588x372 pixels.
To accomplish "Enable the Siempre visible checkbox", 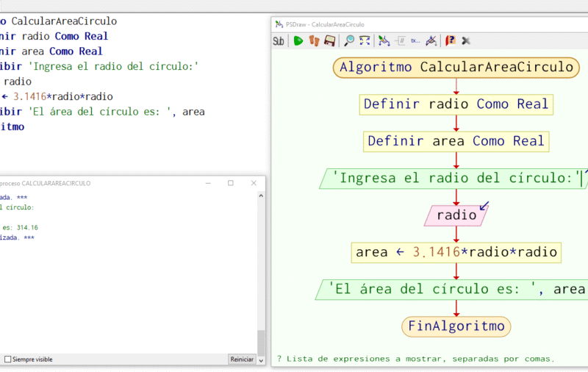I will pyautogui.click(x=8, y=360).
